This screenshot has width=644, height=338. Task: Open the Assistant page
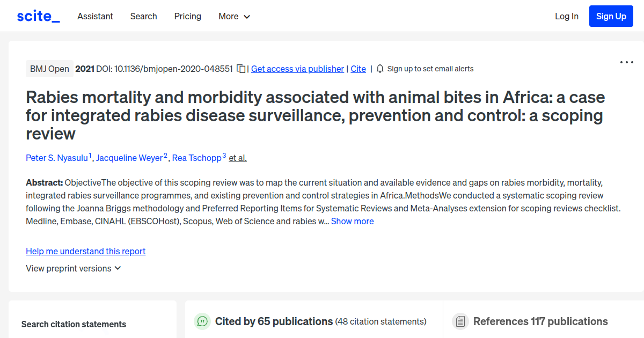95,17
